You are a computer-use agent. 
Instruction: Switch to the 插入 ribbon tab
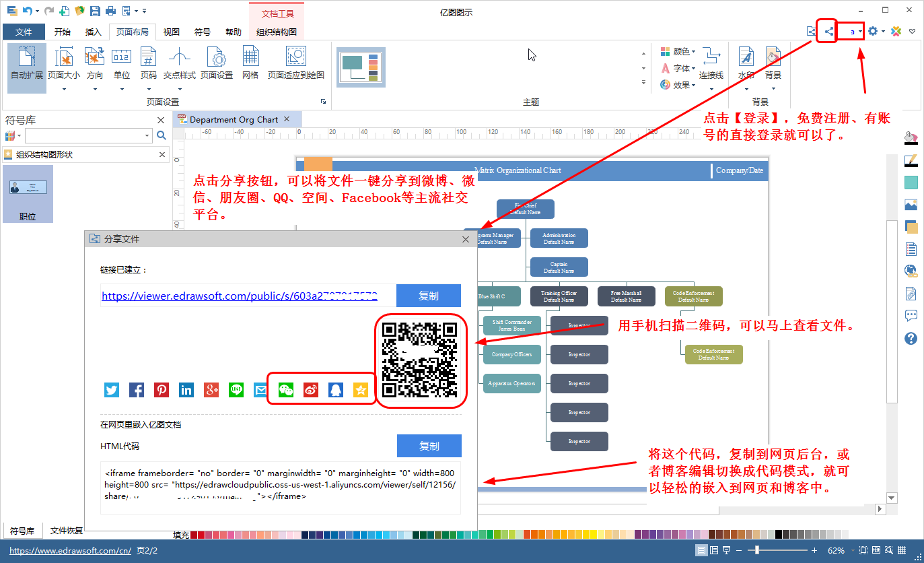[x=94, y=32]
